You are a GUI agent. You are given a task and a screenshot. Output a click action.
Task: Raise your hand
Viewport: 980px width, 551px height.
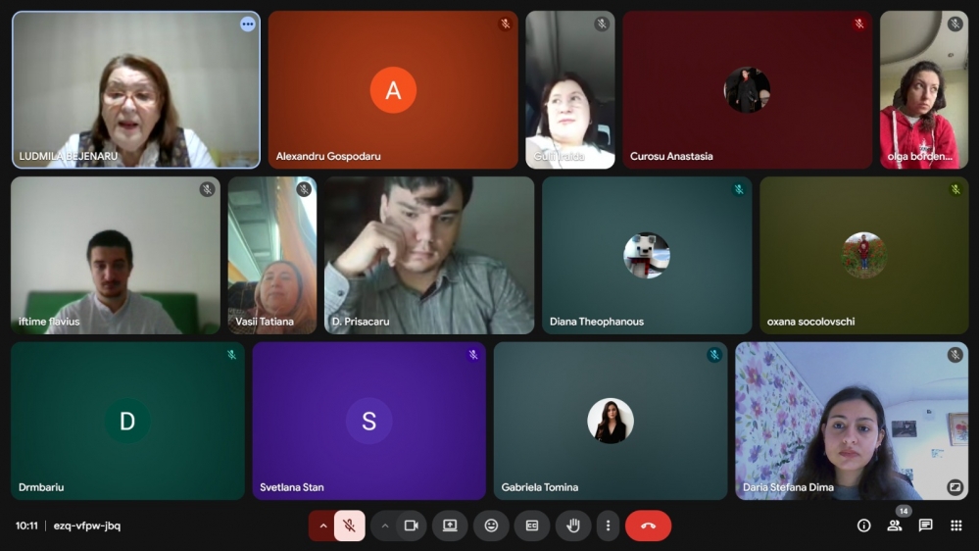point(573,526)
